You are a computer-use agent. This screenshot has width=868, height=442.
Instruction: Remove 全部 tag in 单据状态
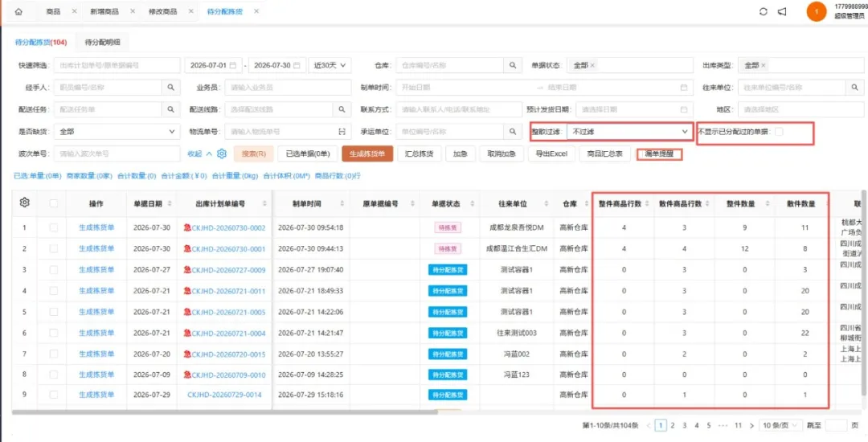pos(592,65)
